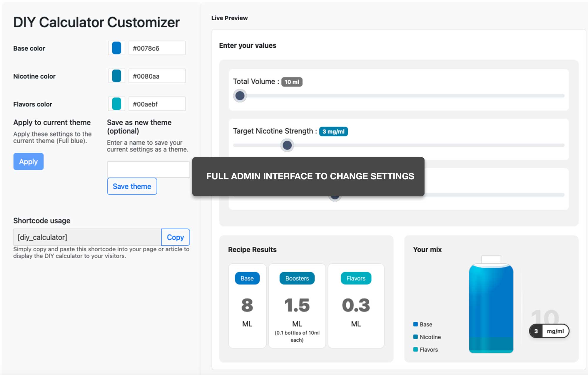Screen dimensions: 588x375
Task: Open the Base color swatch picker
Action: pyautogui.click(x=116, y=48)
